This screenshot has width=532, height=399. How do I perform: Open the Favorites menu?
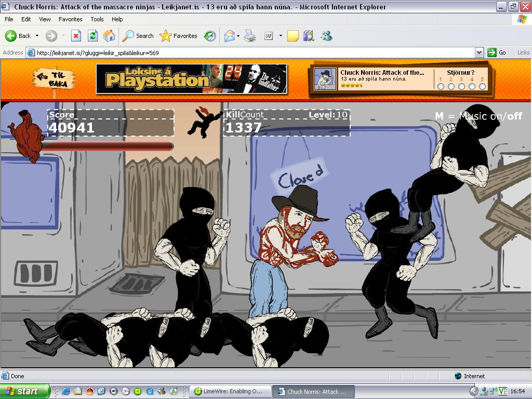tap(70, 19)
